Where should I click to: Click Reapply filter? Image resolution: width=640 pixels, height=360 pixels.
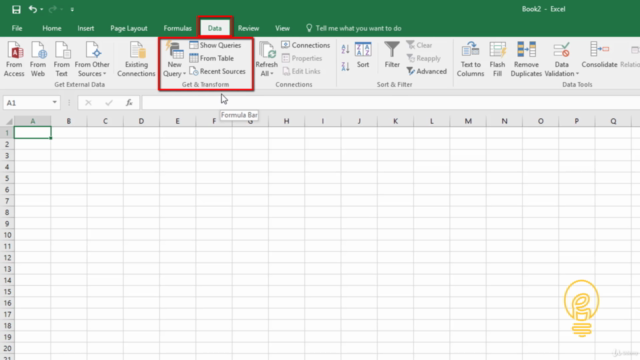(424, 58)
